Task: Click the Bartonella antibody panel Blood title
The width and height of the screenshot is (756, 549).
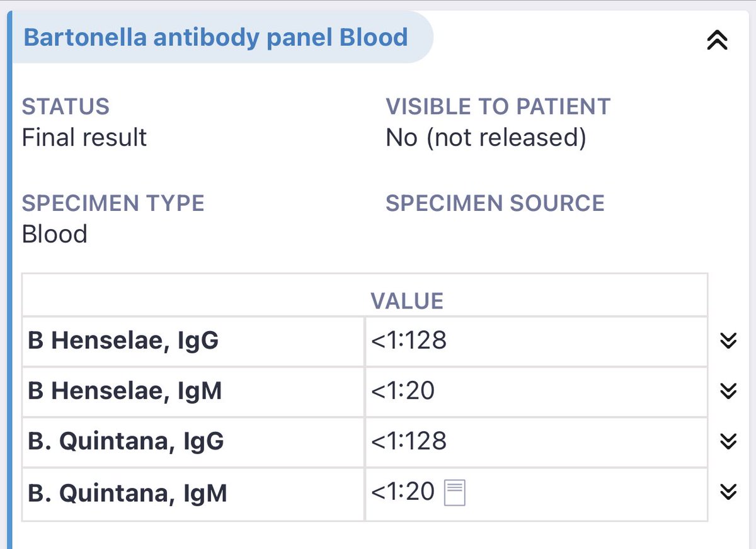Action: click(x=215, y=38)
